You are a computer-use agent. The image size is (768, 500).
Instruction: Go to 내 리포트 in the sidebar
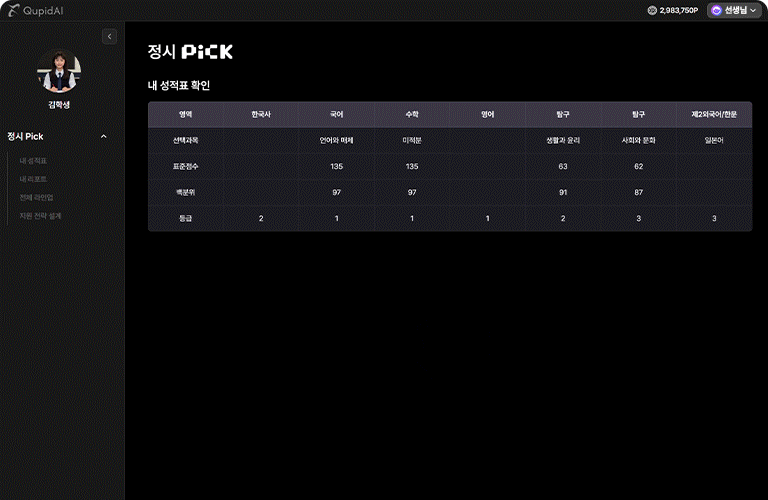point(34,178)
